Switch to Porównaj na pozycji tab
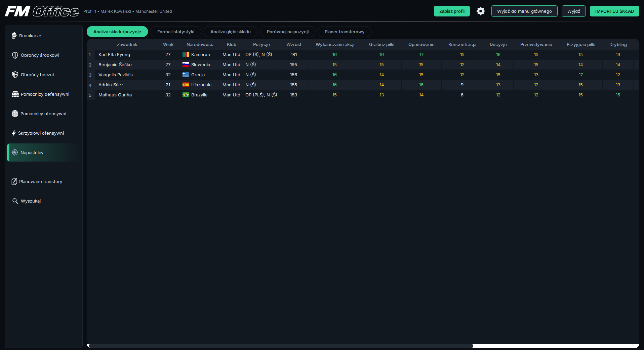Viewport: 644px width, 350px height. click(x=288, y=32)
